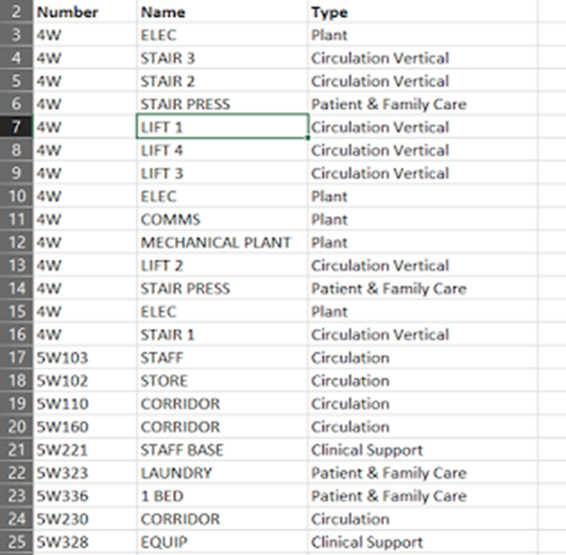The width and height of the screenshot is (566, 555).
Task: Select the '5W328' cell
Action: click(85, 542)
